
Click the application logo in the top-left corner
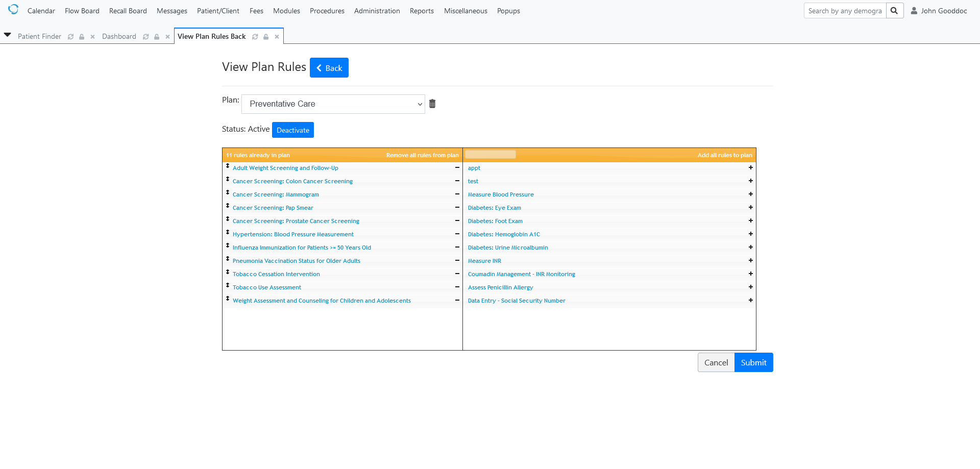click(x=13, y=9)
